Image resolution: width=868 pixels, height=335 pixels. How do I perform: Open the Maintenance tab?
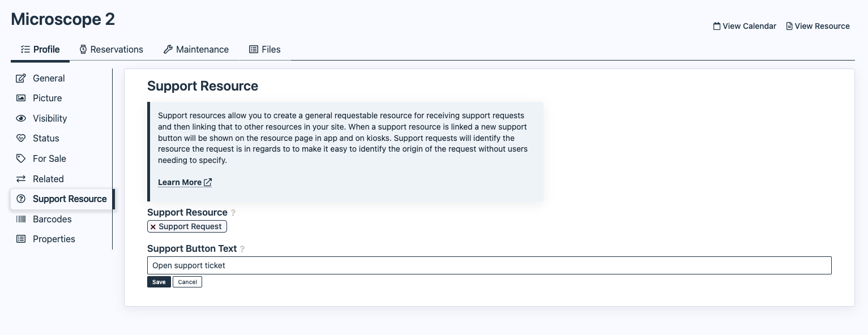(x=196, y=49)
